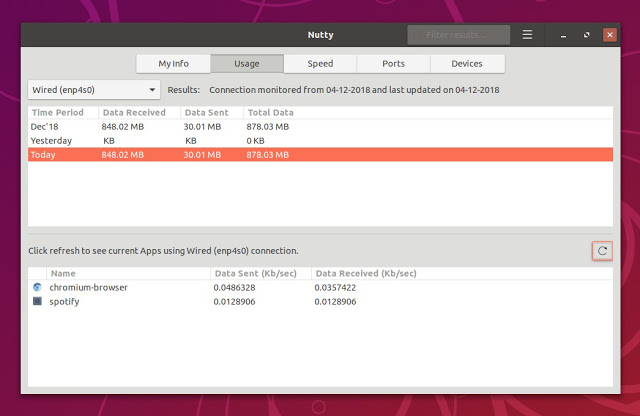640x416 pixels.
Task: Switch to the Devices tab
Action: (467, 64)
